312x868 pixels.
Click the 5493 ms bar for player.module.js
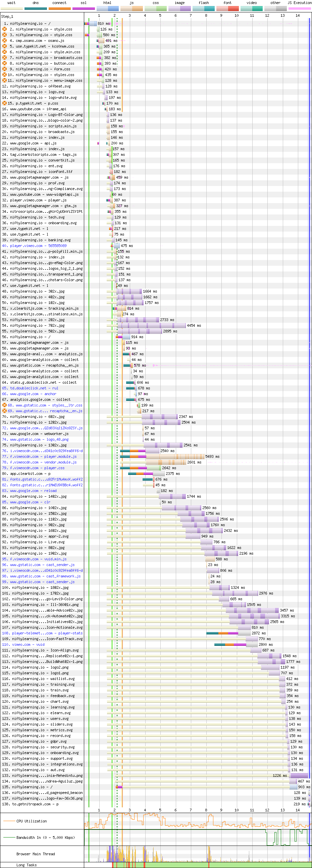[175, 456]
